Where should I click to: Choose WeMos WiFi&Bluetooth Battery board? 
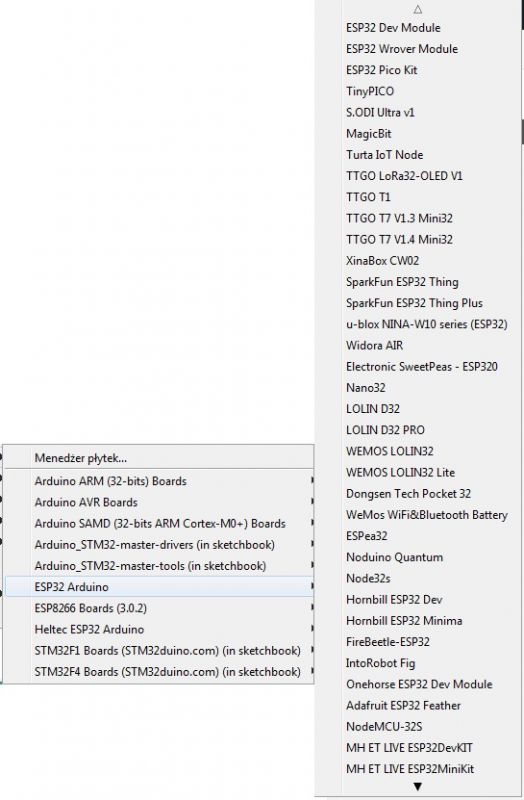(418, 515)
